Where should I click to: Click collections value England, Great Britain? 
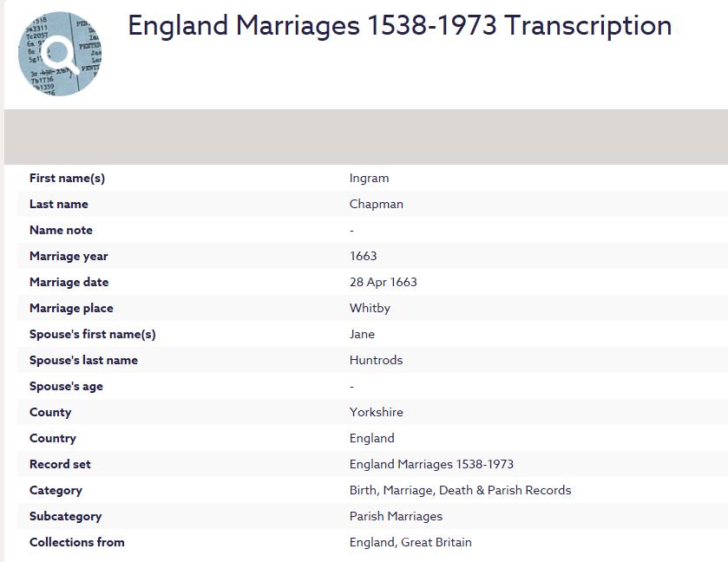pos(410,542)
